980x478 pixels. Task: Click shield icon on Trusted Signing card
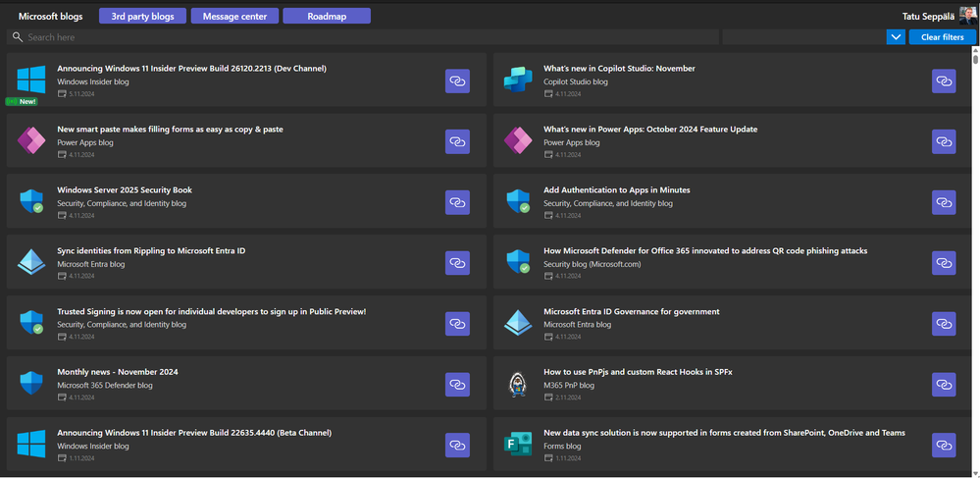31,323
